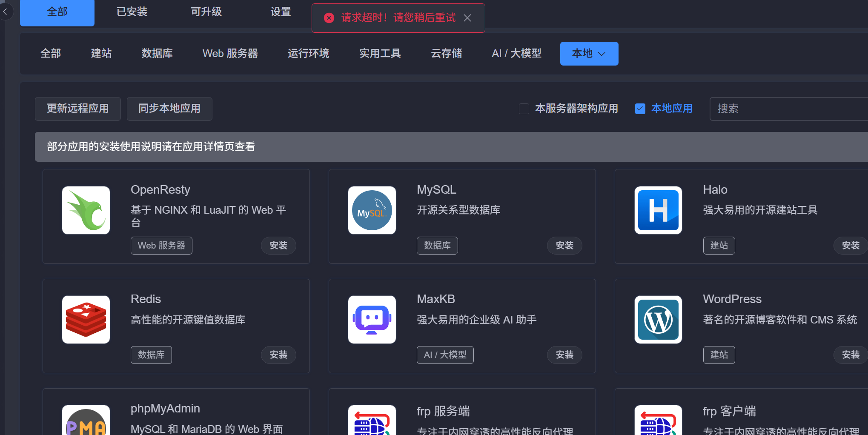This screenshot has height=435, width=868.
Task: Install WordPress via 安装 button
Action: coord(851,355)
